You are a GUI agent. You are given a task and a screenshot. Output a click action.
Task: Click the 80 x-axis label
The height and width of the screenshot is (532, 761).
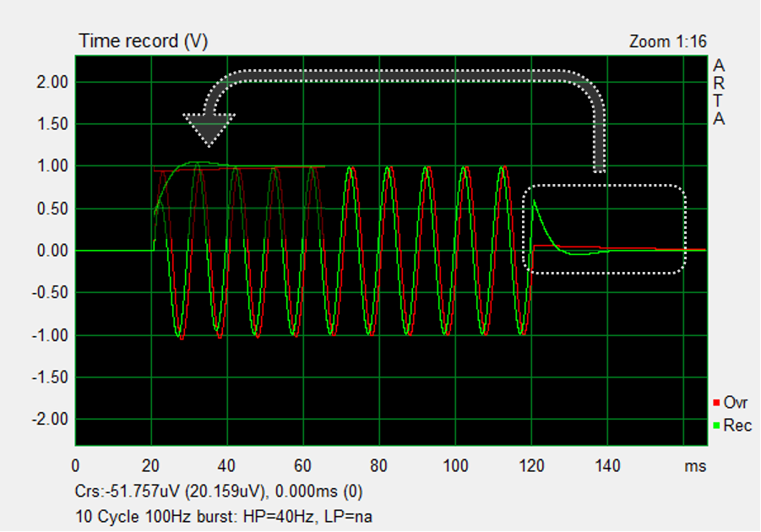(379, 466)
